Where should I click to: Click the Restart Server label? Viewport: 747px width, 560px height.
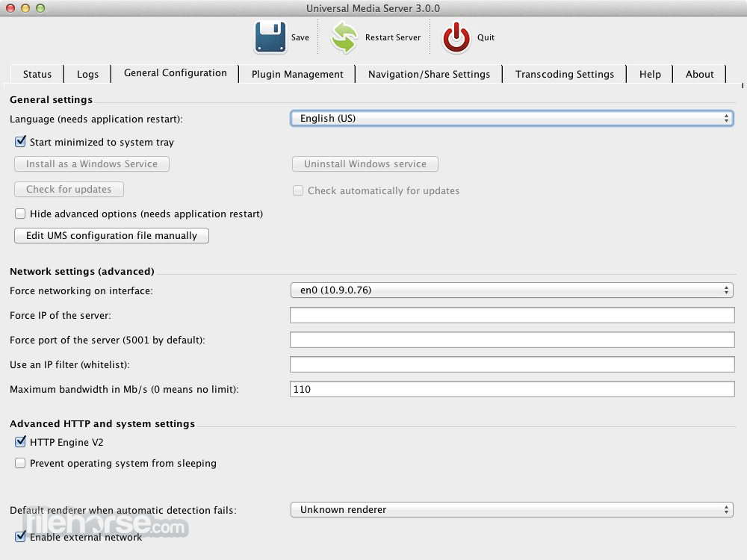coord(393,37)
